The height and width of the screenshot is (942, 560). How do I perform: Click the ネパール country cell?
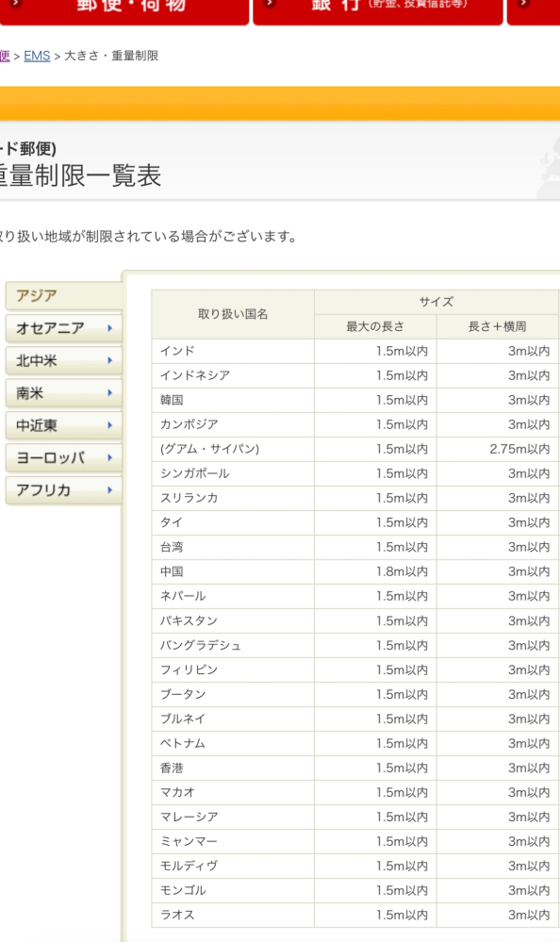[x=233, y=597]
